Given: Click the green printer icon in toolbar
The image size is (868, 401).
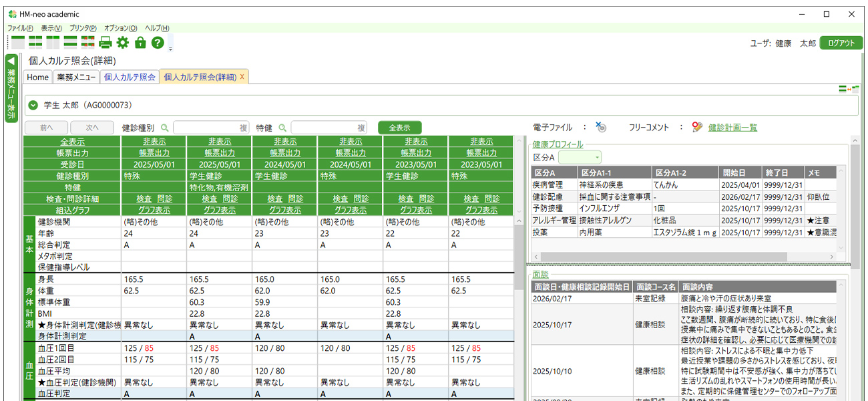Looking at the screenshot, I should point(105,43).
